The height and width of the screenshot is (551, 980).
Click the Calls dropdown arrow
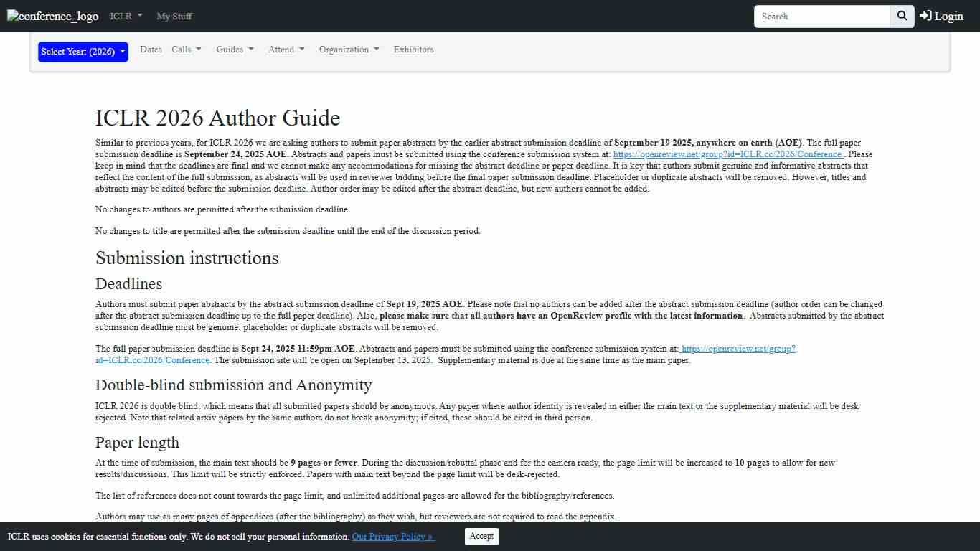tap(198, 49)
